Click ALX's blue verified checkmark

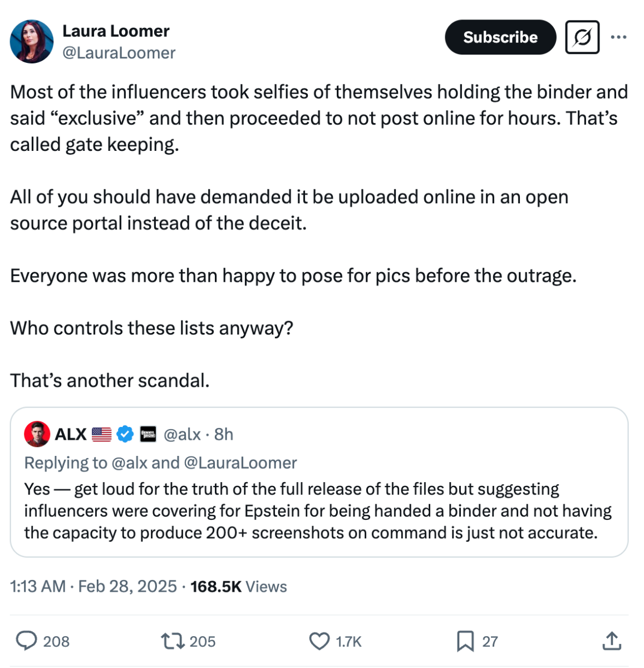click(x=124, y=434)
